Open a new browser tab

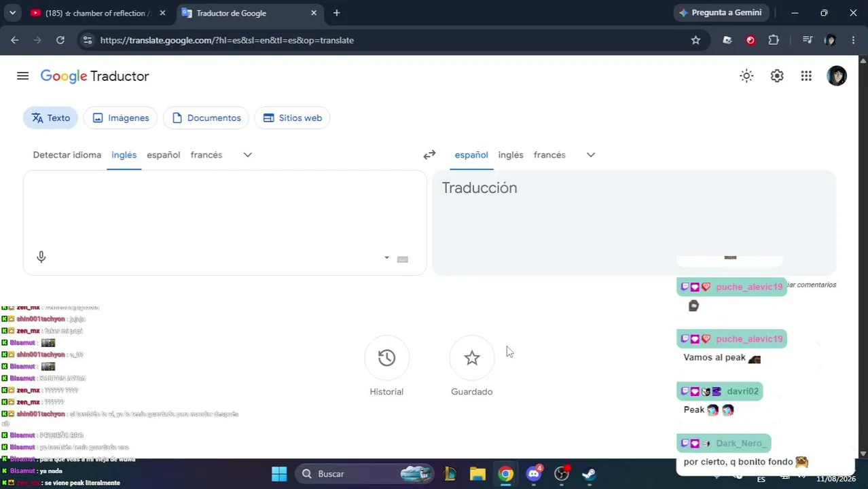[337, 13]
